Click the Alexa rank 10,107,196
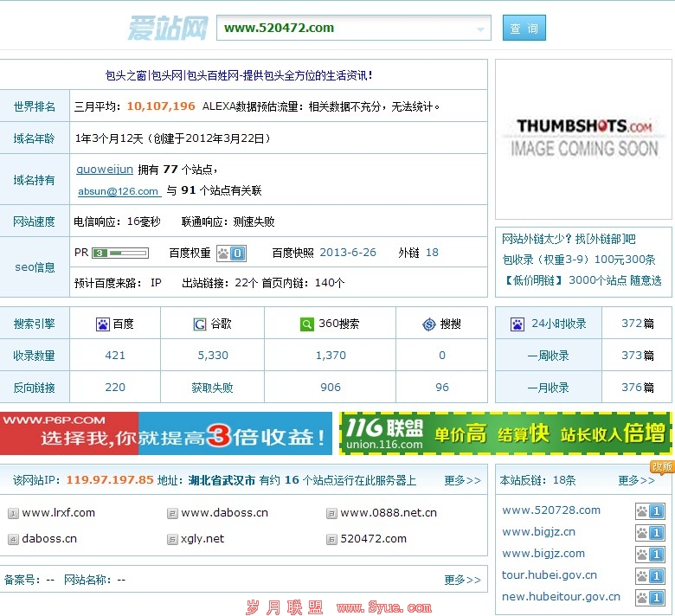Screen dimensions: 675x616 161,106
